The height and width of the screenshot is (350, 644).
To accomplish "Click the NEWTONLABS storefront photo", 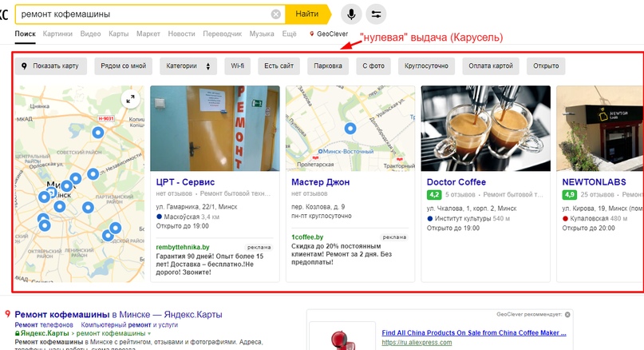I will pos(600,129).
